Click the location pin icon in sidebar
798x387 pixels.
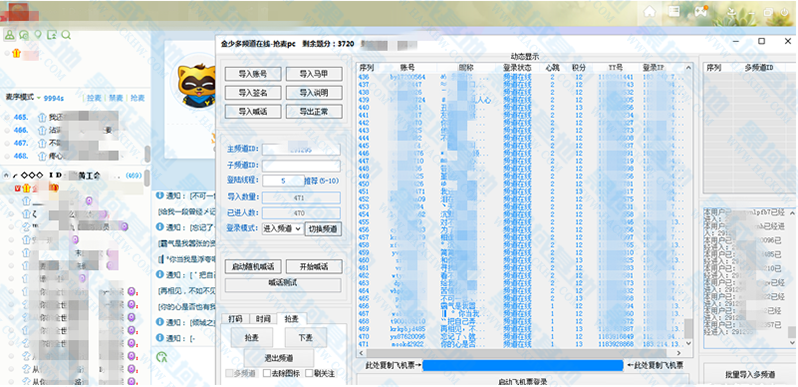click(38, 35)
